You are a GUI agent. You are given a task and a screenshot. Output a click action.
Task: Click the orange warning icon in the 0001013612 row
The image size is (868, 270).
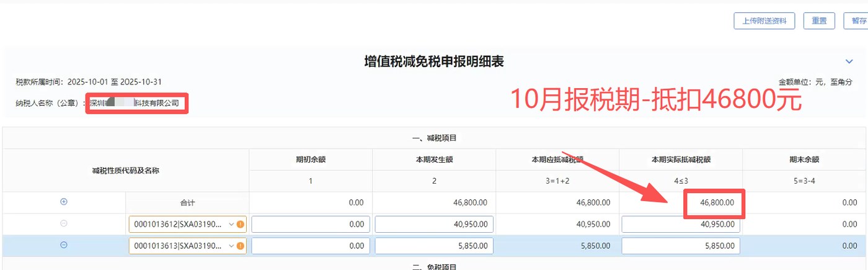(x=240, y=224)
